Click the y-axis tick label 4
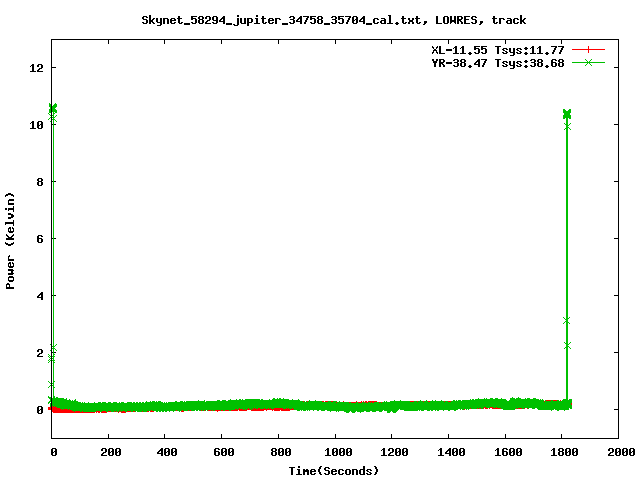 click(x=40, y=296)
